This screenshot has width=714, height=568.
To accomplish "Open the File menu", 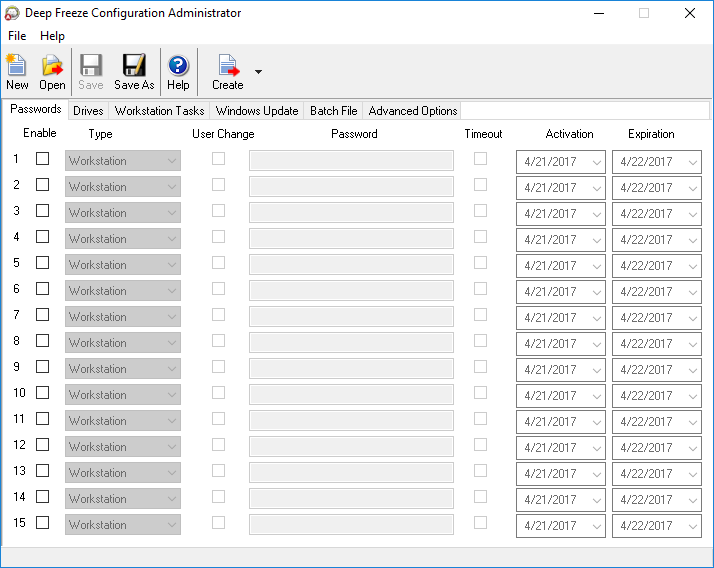I will click(x=17, y=36).
